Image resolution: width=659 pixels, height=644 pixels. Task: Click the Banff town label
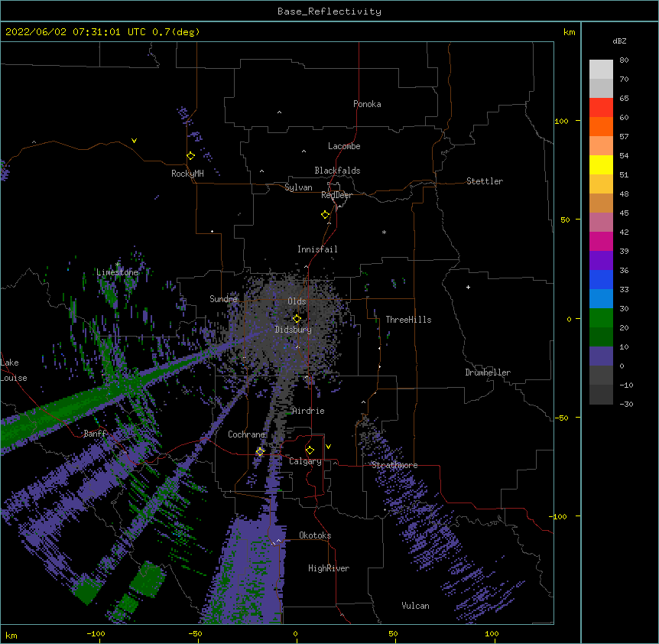95,434
